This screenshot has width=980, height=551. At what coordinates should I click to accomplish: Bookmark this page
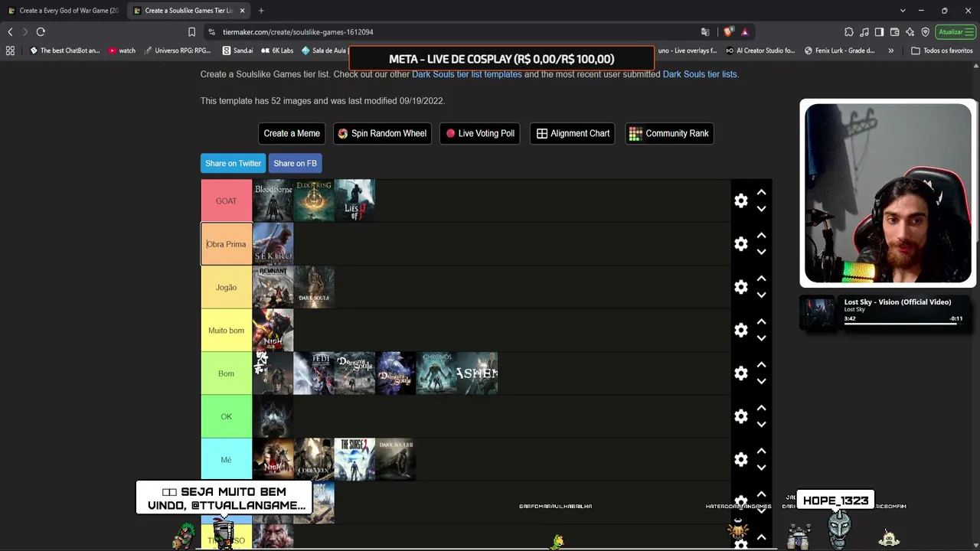(x=191, y=32)
